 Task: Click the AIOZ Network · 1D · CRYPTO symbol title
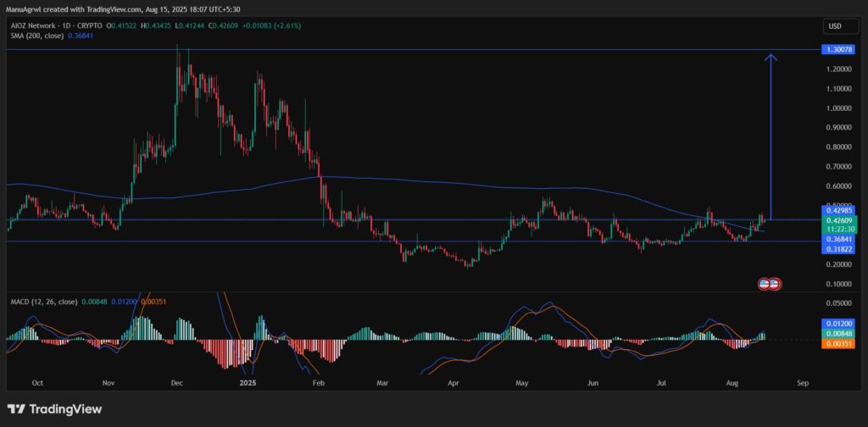[x=56, y=26]
